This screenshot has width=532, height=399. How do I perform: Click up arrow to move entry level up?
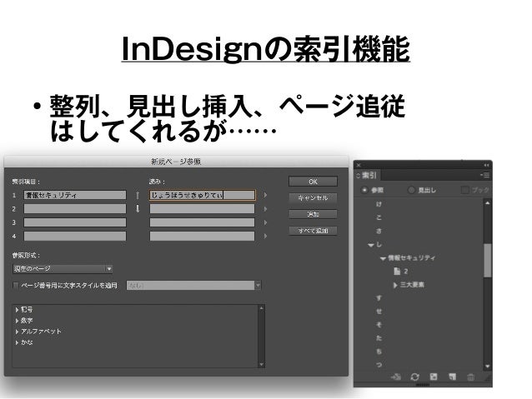point(138,195)
